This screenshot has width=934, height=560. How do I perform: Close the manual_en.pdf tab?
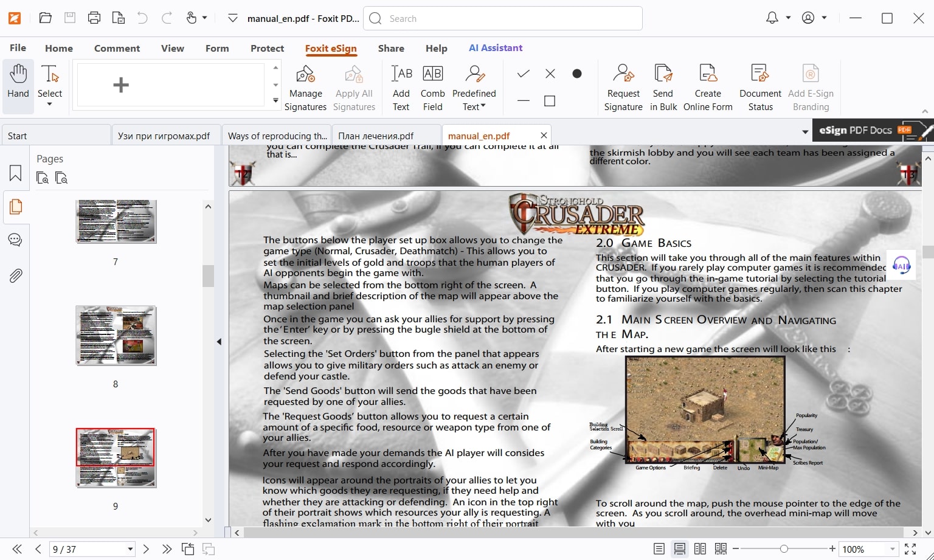[544, 135]
